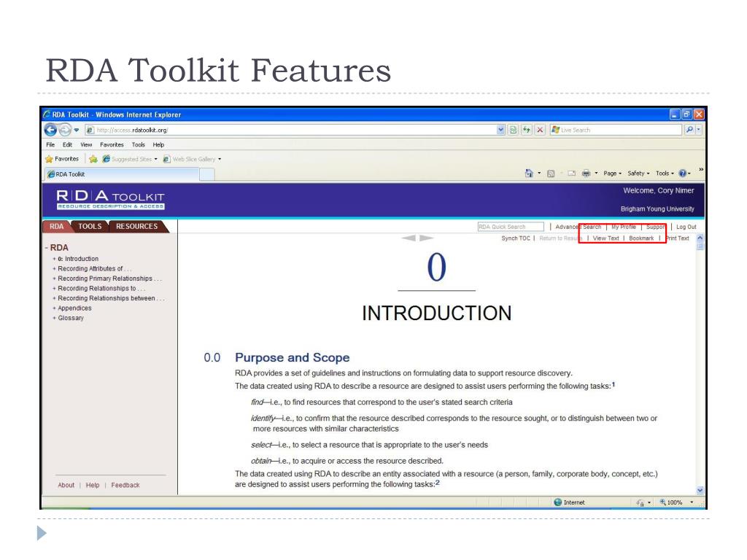
Task: Open the File menu
Action: pos(50,145)
